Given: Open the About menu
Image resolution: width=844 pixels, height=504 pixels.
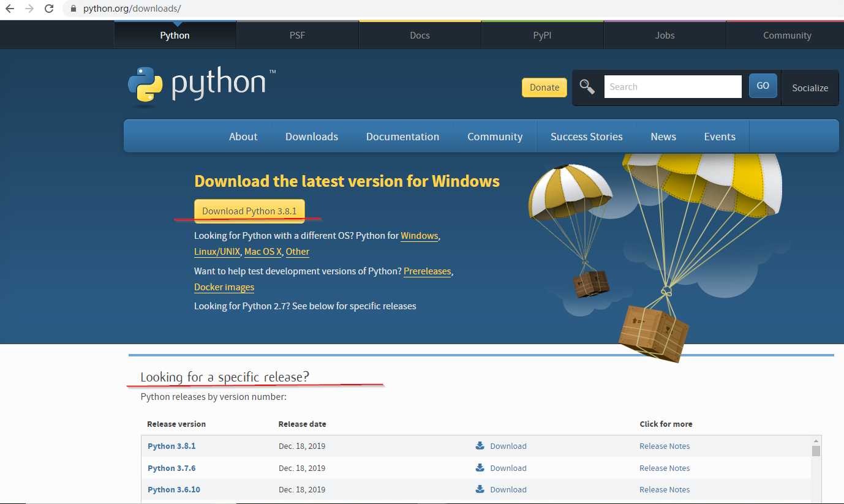Looking at the screenshot, I should [243, 137].
